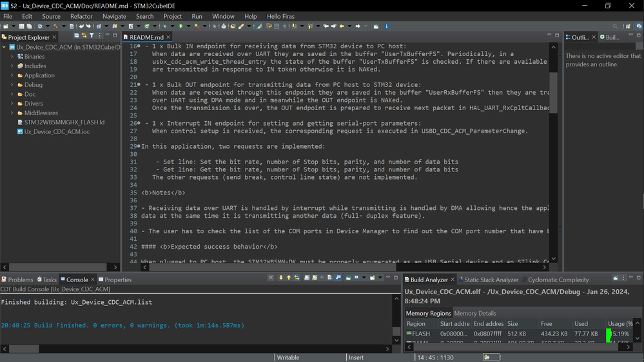Toggle console word wrap icon

[322, 278]
